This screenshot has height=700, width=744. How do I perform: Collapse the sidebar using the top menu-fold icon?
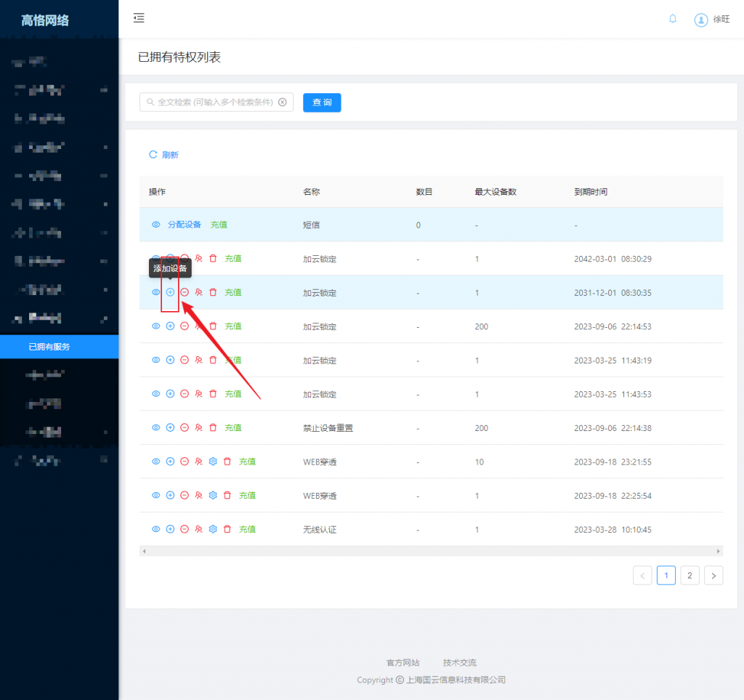point(139,18)
